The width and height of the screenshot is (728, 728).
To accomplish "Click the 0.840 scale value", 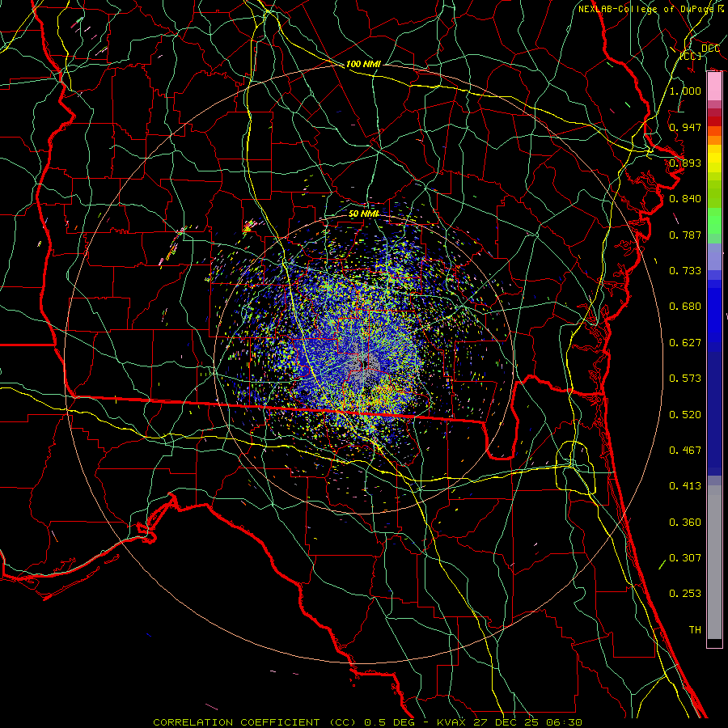I will (x=685, y=199).
